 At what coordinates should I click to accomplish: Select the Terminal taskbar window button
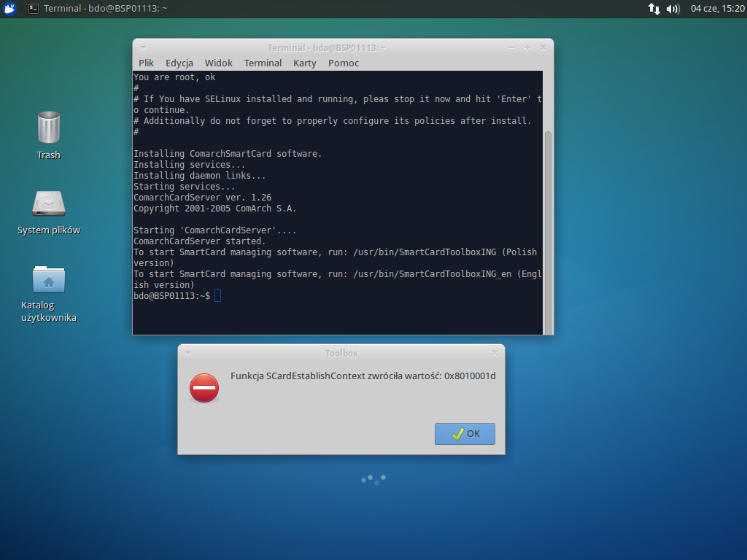(x=98, y=9)
